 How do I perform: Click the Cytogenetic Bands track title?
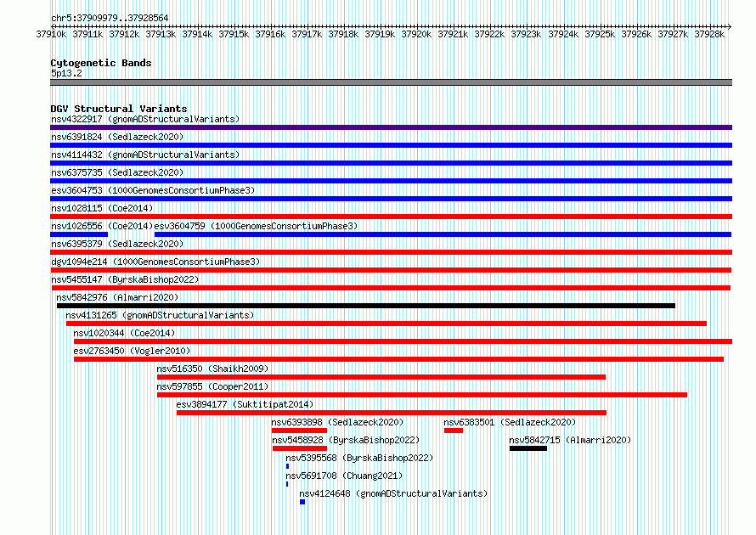(101, 63)
